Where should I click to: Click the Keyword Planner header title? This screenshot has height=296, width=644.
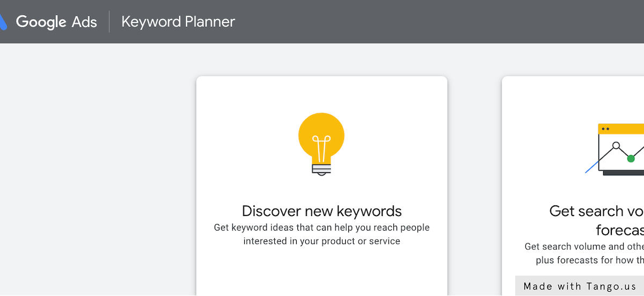pyautogui.click(x=178, y=21)
